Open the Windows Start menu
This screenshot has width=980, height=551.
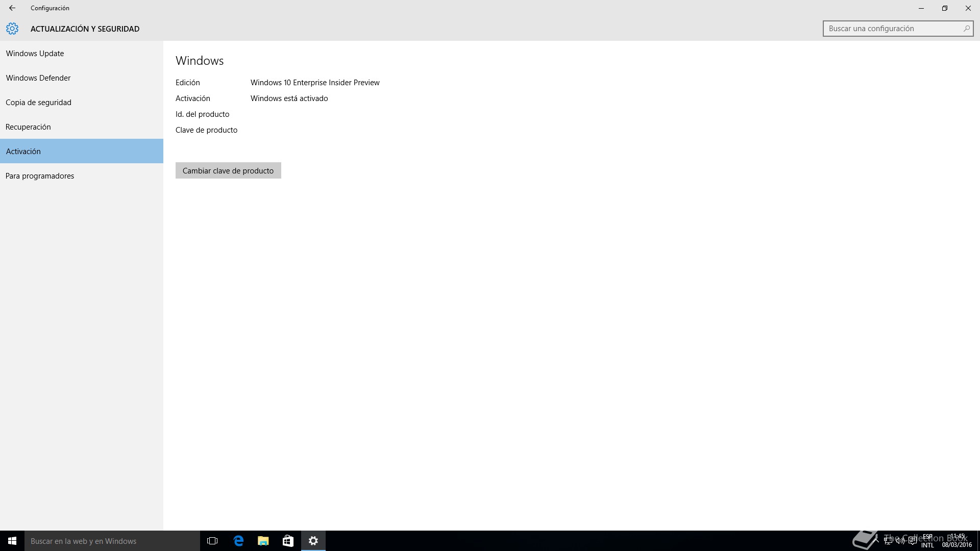point(12,541)
